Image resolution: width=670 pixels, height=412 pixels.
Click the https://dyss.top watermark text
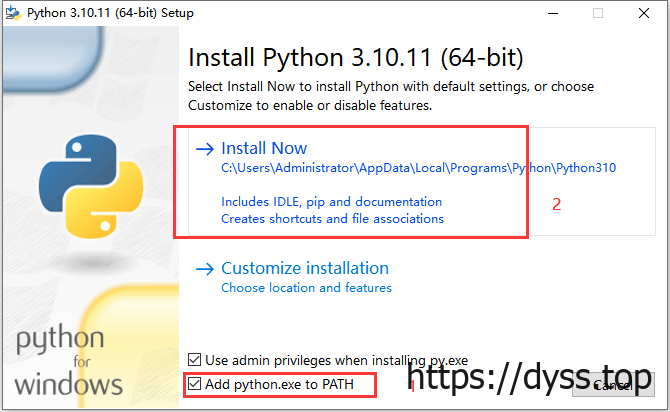pos(531,379)
